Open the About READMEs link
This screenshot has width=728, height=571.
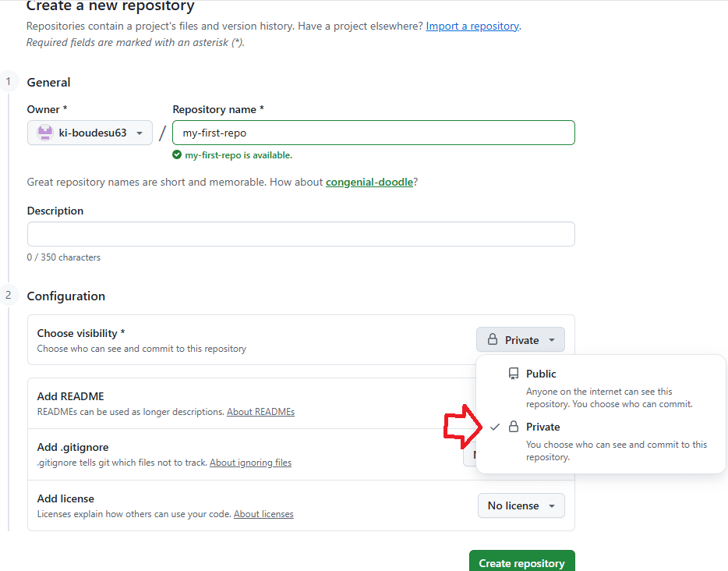[260, 412]
